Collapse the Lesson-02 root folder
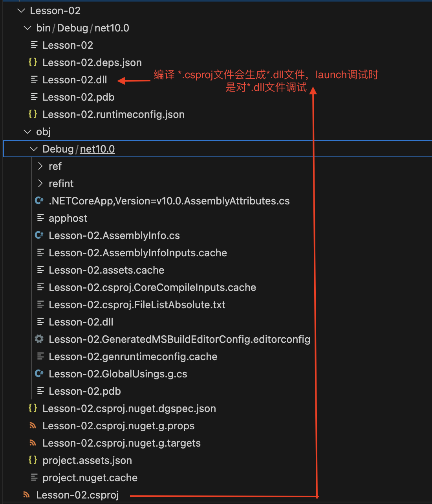 point(21,11)
